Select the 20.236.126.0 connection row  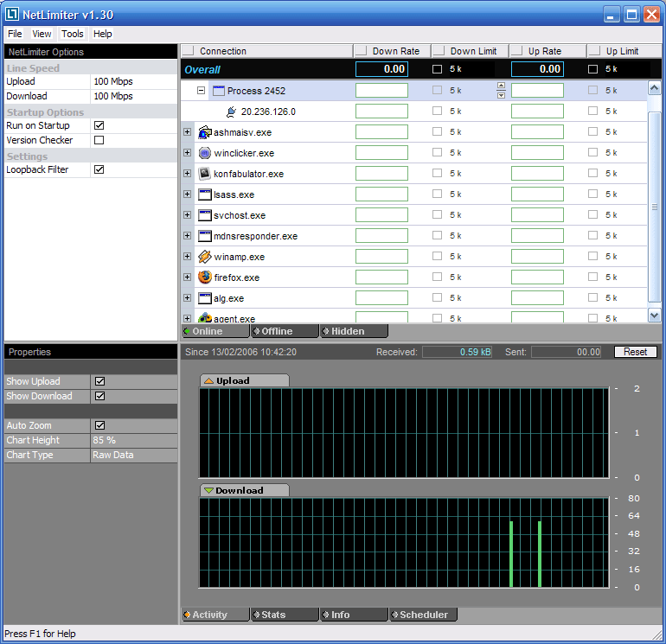tap(413, 112)
